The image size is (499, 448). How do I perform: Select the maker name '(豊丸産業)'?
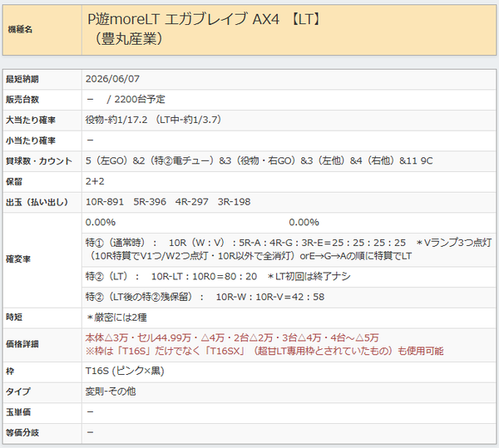coord(128,39)
